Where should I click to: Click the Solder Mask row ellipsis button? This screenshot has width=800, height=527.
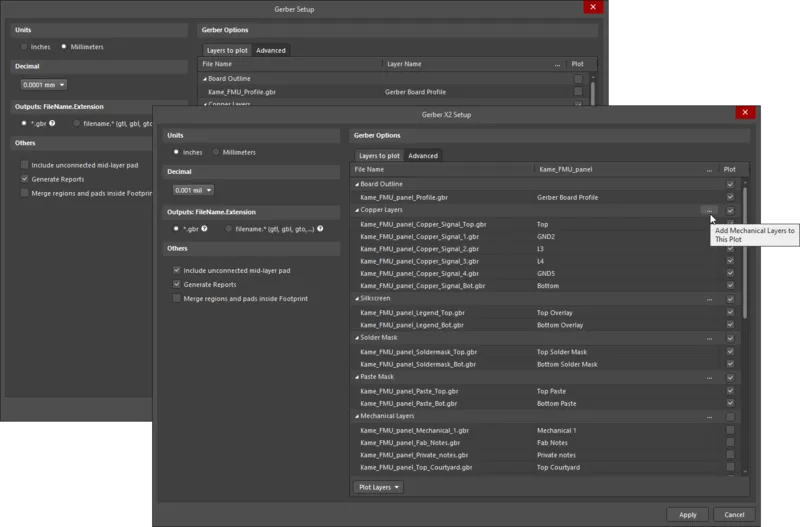tap(708, 338)
